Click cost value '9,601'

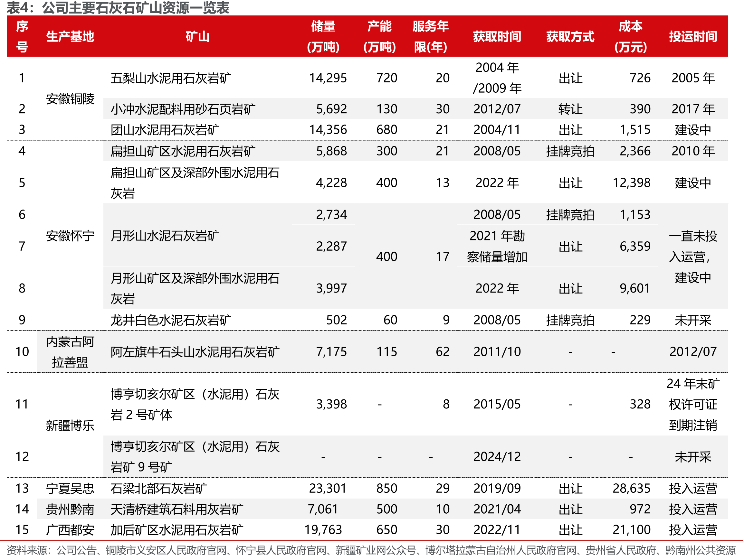coord(635,288)
